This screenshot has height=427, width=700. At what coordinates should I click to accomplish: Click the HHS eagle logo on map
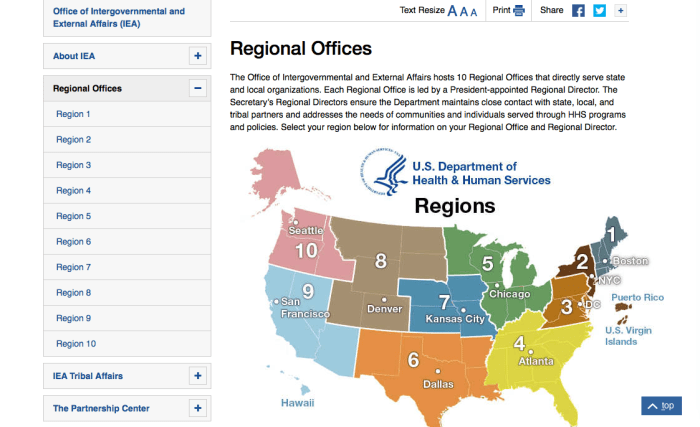pyautogui.click(x=390, y=173)
